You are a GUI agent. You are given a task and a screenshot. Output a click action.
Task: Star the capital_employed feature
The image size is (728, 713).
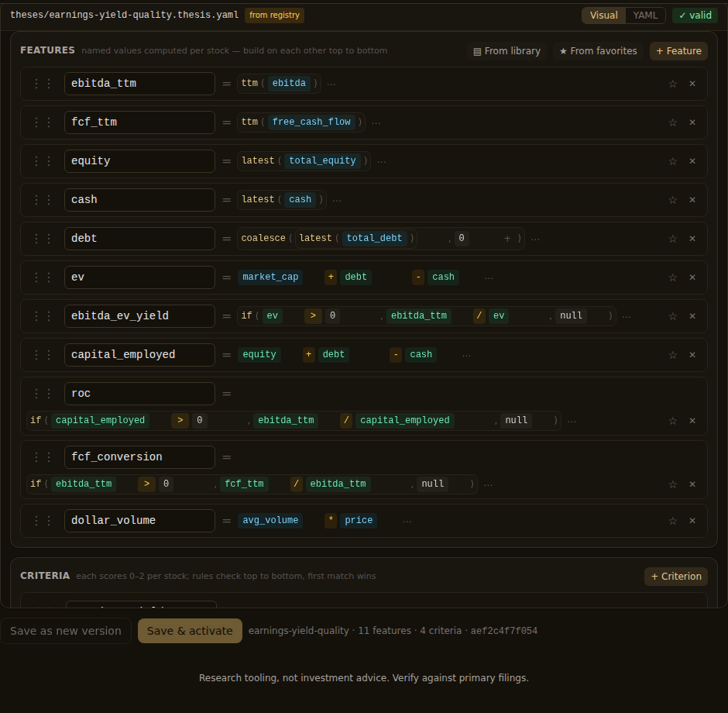(x=672, y=356)
